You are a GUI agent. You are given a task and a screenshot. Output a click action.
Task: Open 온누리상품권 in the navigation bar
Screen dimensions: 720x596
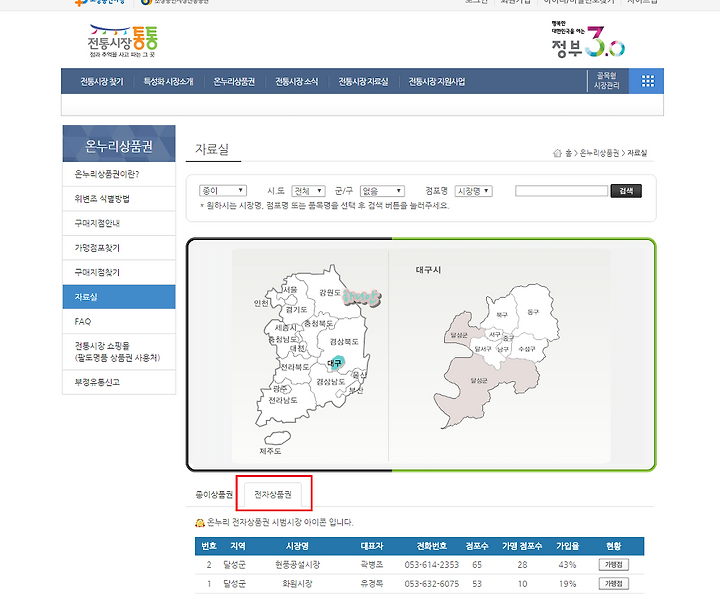coord(234,82)
